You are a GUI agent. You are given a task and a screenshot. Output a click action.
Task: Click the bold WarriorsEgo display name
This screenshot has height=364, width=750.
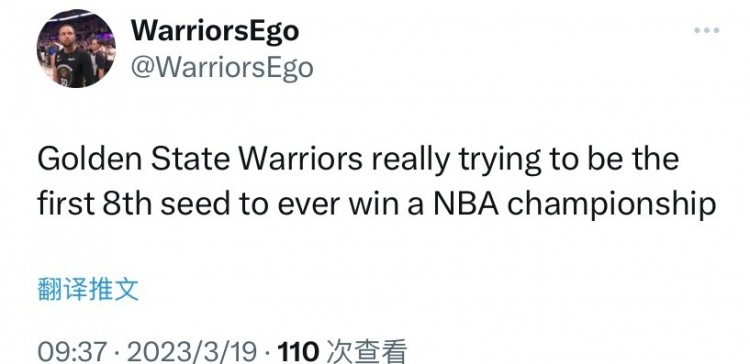click(215, 30)
